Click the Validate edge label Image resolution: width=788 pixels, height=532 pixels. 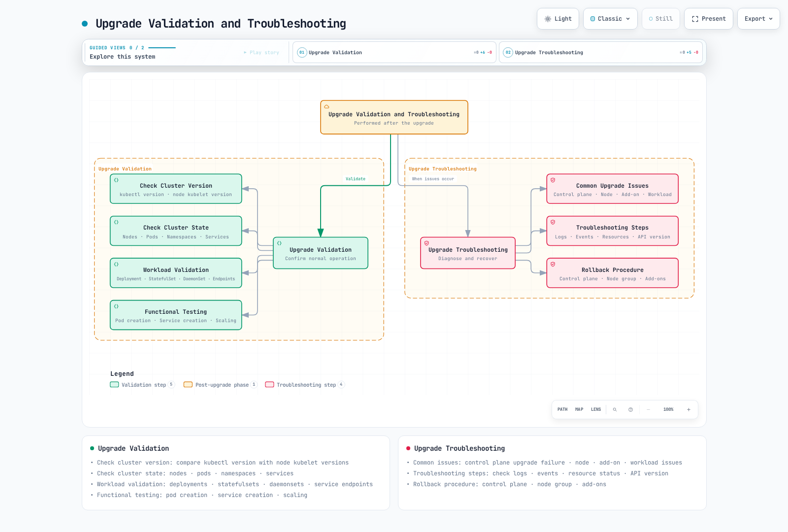point(356,179)
